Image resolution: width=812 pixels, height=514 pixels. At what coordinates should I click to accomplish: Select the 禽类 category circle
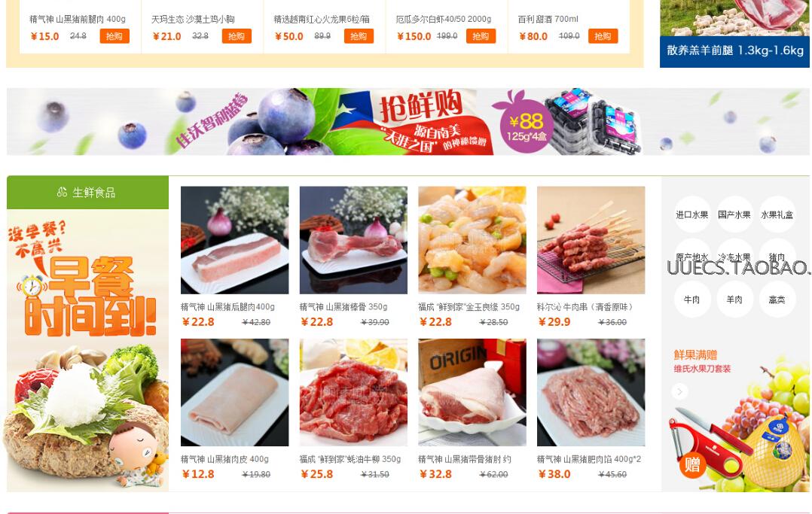[777, 300]
